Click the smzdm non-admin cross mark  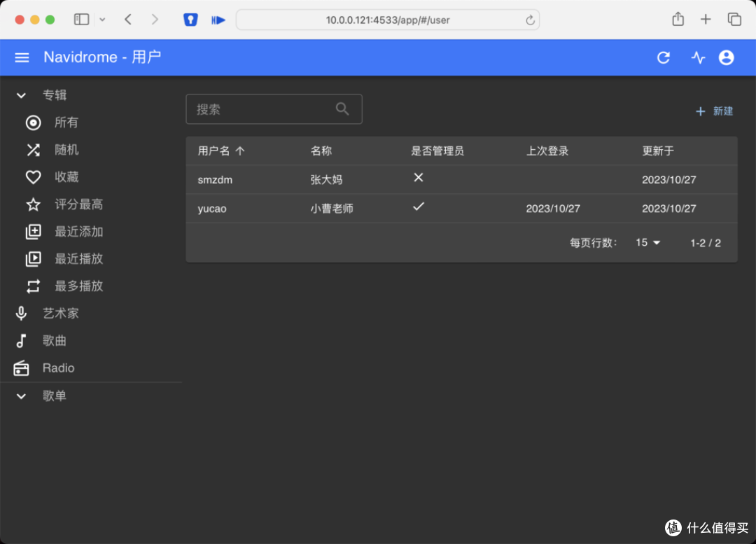click(418, 177)
